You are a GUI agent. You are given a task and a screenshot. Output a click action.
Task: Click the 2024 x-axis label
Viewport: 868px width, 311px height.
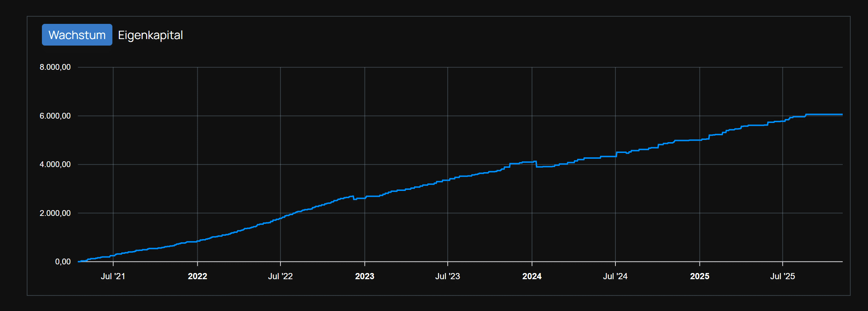point(532,276)
